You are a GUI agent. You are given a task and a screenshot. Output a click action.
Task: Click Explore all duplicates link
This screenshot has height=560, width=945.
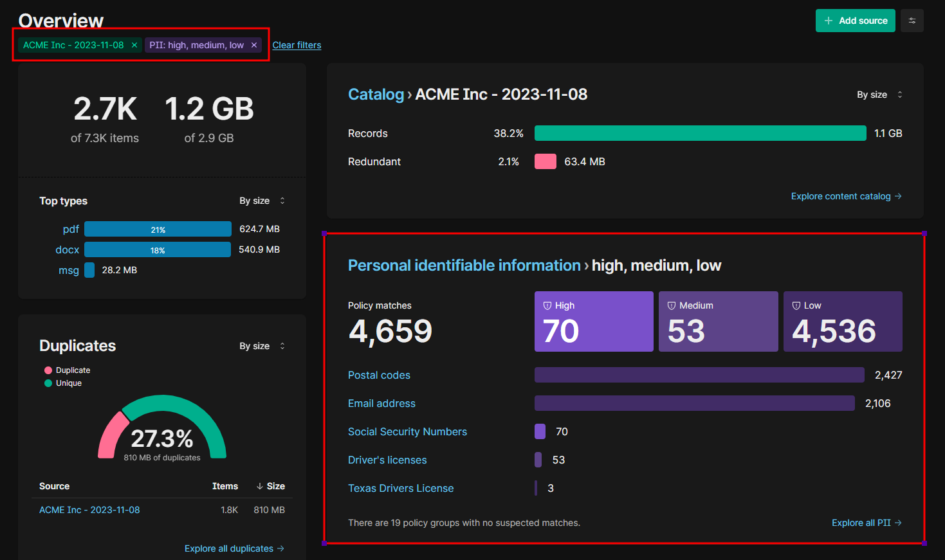point(234,548)
